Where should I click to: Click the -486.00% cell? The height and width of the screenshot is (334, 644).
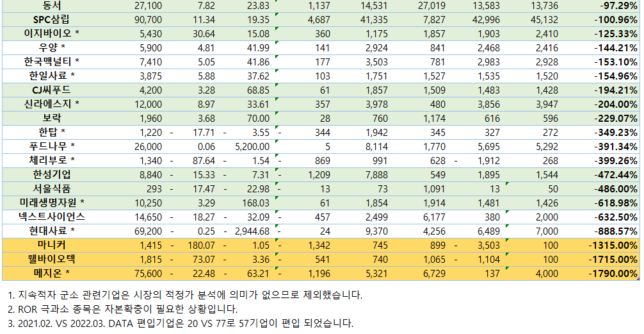point(616,188)
